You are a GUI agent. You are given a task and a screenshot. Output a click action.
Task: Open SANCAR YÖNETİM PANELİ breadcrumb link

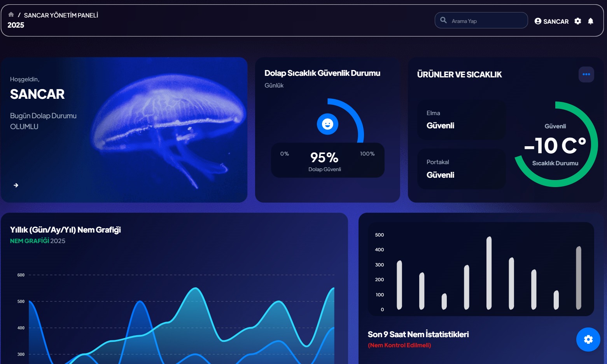click(x=61, y=15)
